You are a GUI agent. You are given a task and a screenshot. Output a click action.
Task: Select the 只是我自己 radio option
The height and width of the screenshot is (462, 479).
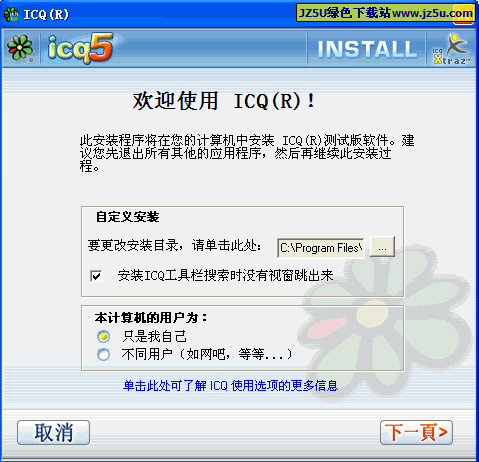(x=103, y=337)
